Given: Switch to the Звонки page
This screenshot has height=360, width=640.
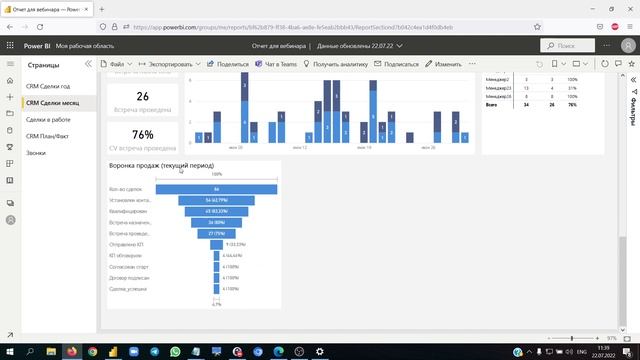Looking at the screenshot, I should (x=36, y=153).
